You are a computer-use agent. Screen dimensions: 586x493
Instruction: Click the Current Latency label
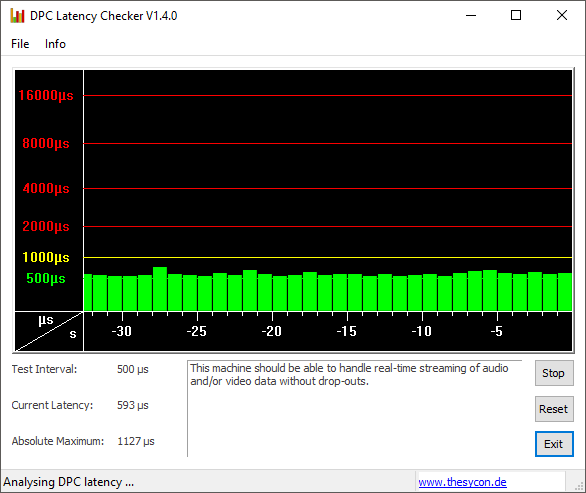[52, 405]
